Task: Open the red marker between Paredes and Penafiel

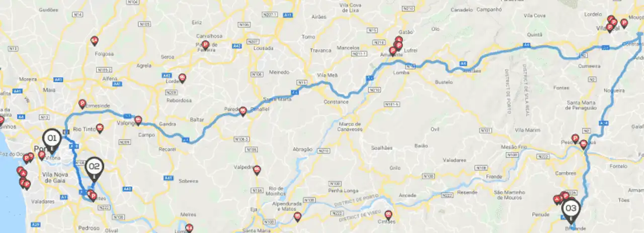Action: 243,111
